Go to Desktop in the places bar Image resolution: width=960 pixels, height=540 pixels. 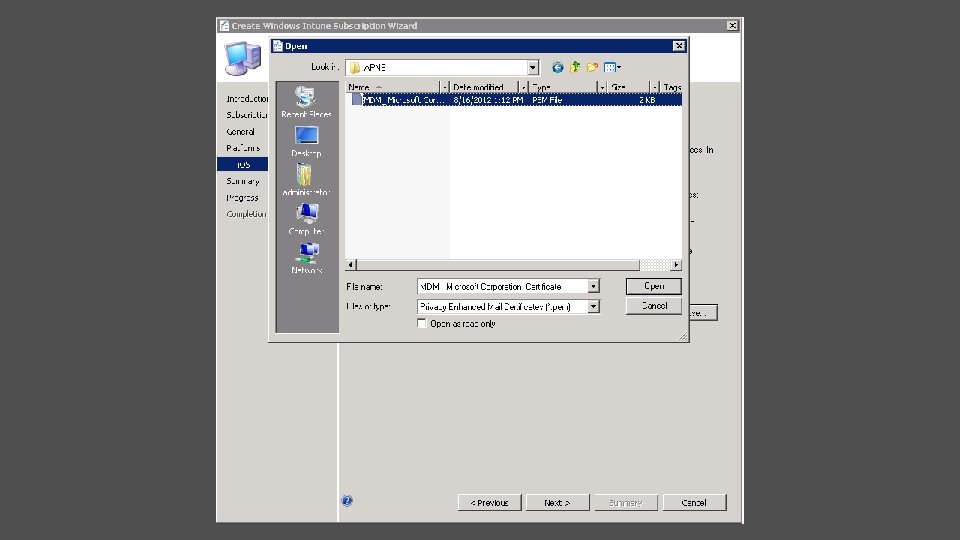click(306, 141)
